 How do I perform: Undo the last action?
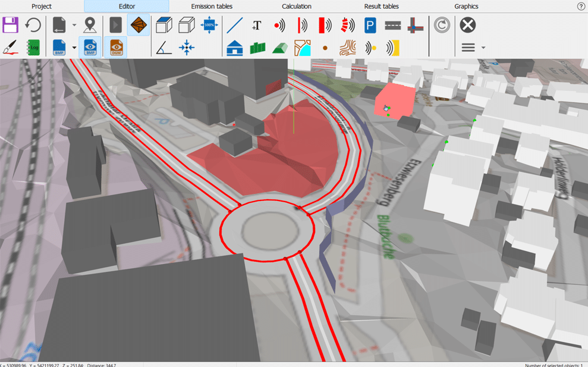coord(33,25)
